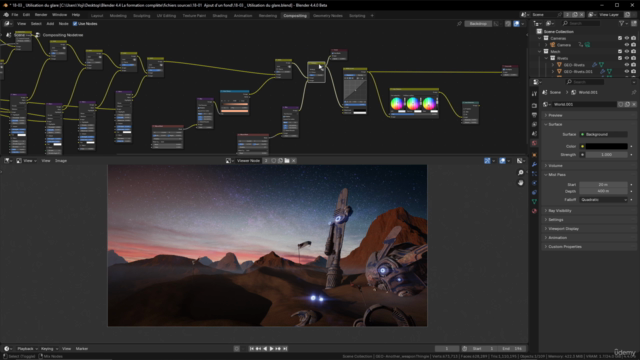Expand the Camera object row
The height and width of the screenshot is (360, 640).
[x=547, y=45]
